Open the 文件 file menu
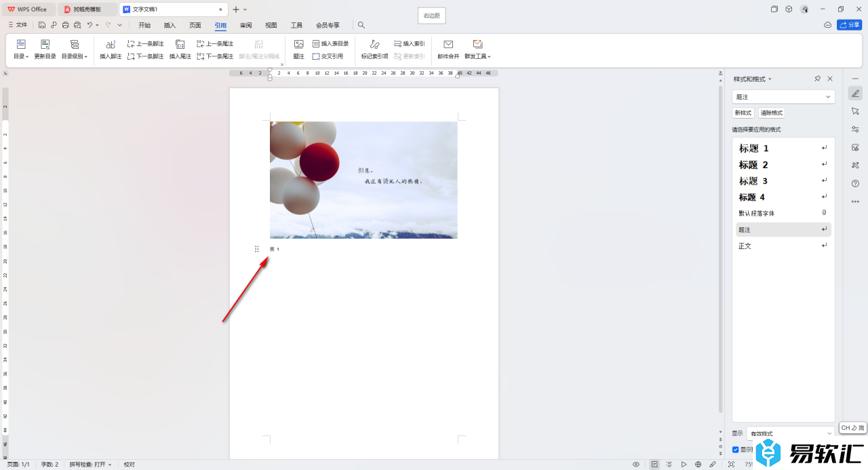Screen dimensions: 868x470 pyautogui.click(x=18, y=25)
